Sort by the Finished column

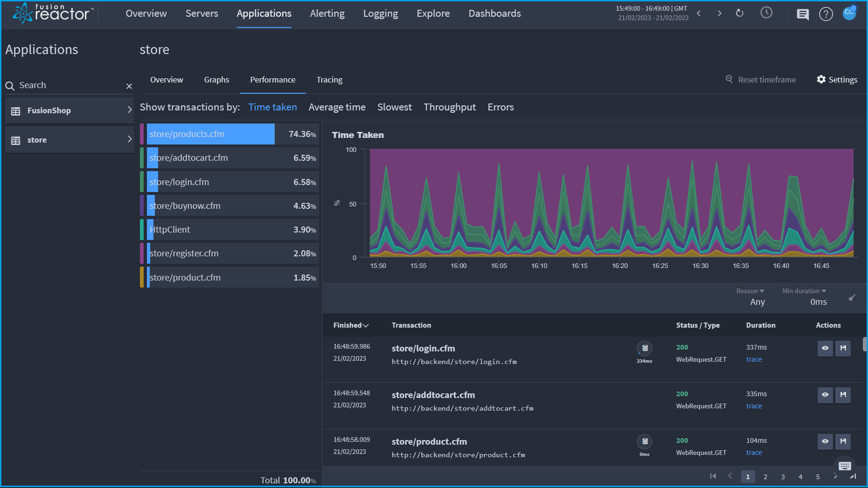[351, 325]
